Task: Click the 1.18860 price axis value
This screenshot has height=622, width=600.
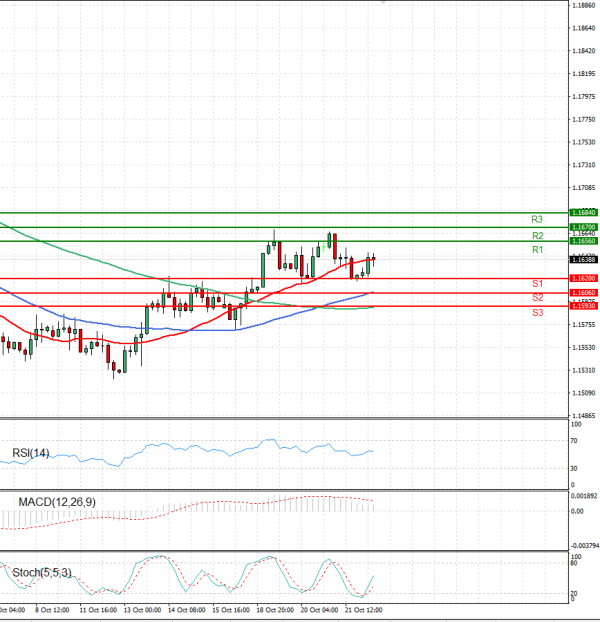Action: coord(584,6)
